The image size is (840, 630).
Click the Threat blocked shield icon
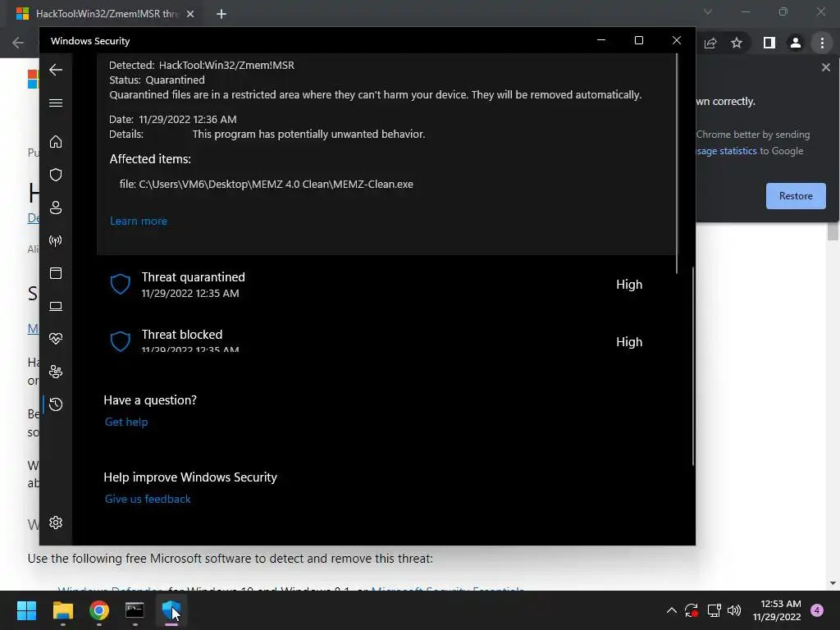(x=120, y=341)
